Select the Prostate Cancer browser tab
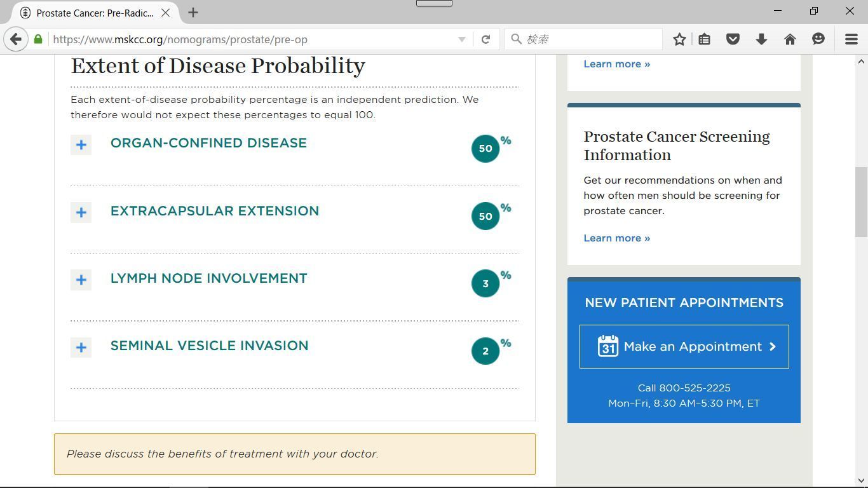This screenshot has height=488, width=868. pos(95,13)
